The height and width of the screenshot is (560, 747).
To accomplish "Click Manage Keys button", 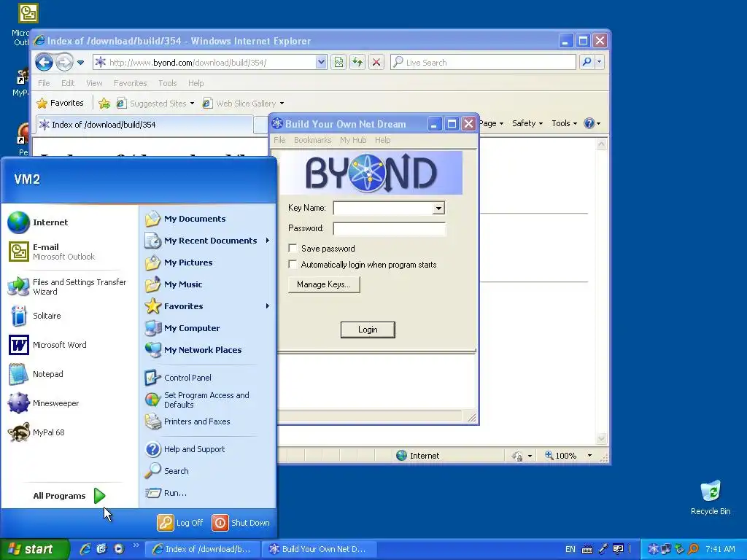I will [324, 284].
